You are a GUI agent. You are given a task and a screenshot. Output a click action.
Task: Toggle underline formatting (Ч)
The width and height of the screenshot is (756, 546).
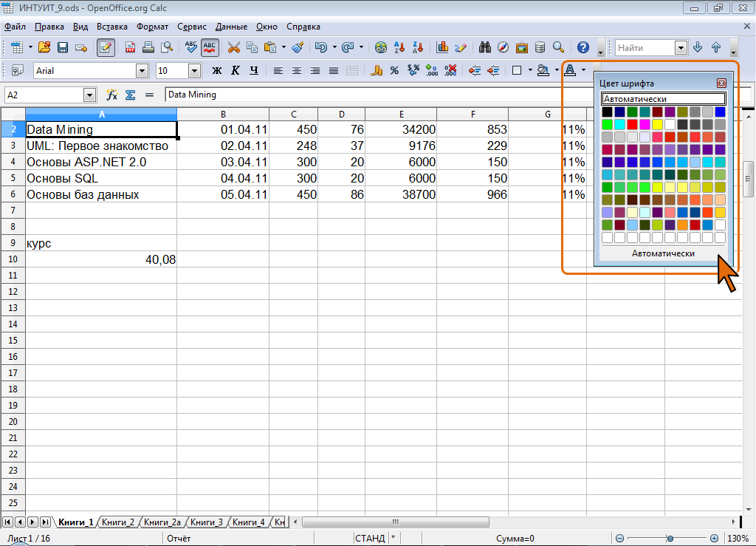tap(254, 70)
